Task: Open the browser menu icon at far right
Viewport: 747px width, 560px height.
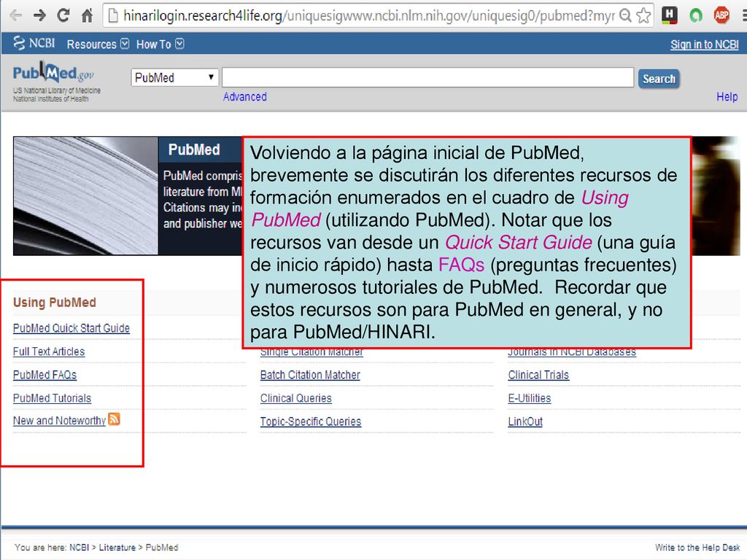Action: click(743, 16)
